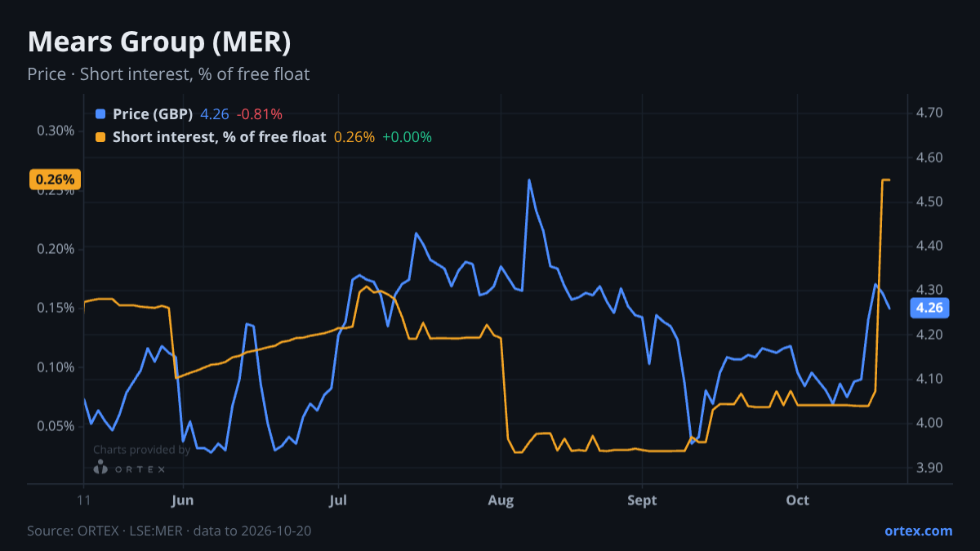Image resolution: width=980 pixels, height=551 pixels.
Task: Click the Price (GBP) legend label
Action: [153, 114]
